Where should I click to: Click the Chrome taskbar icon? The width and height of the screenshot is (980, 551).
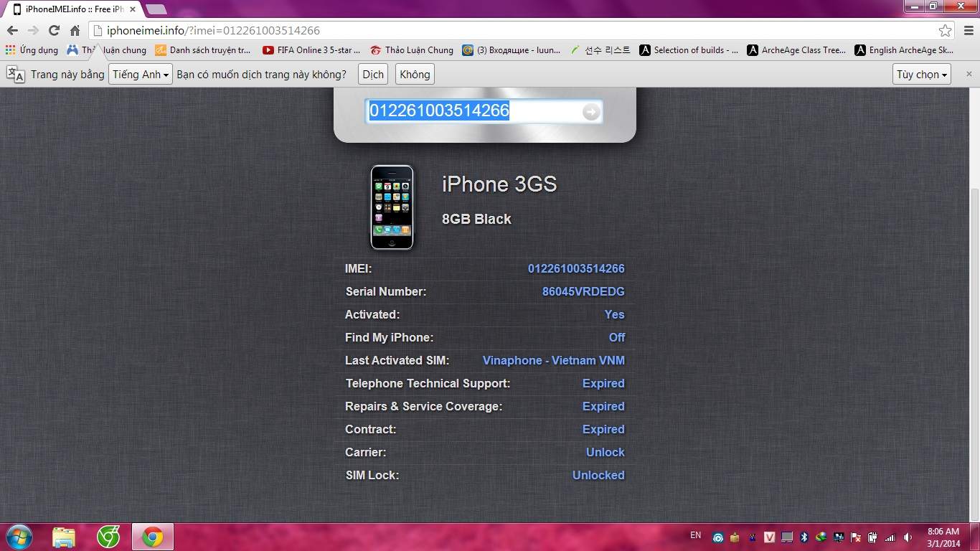pos(152,537)
